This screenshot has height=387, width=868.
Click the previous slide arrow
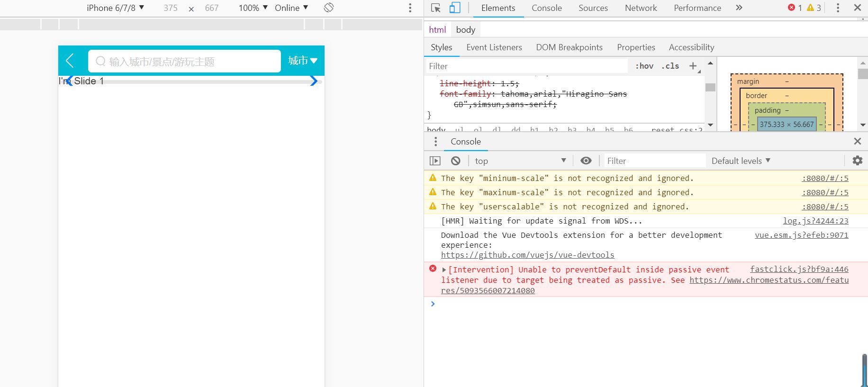click(70, 81)
